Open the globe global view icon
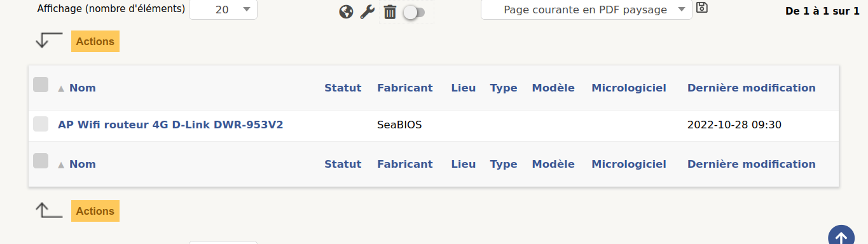 pos(346,12)
